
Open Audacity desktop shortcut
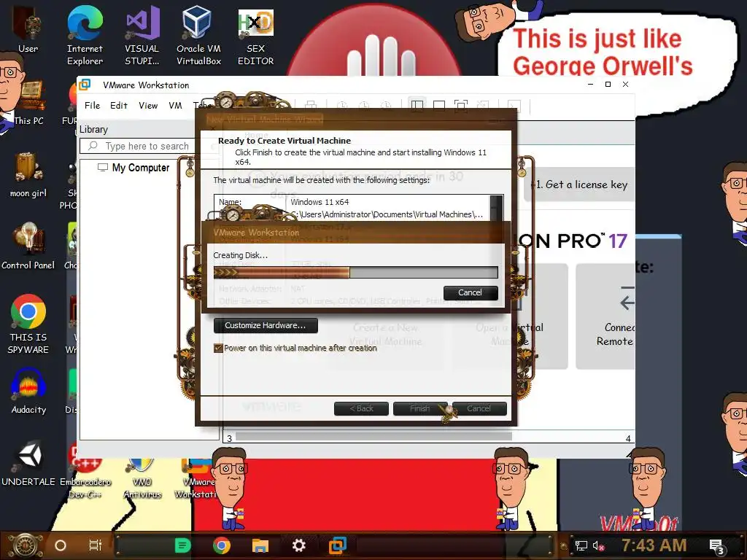point(28,391)
